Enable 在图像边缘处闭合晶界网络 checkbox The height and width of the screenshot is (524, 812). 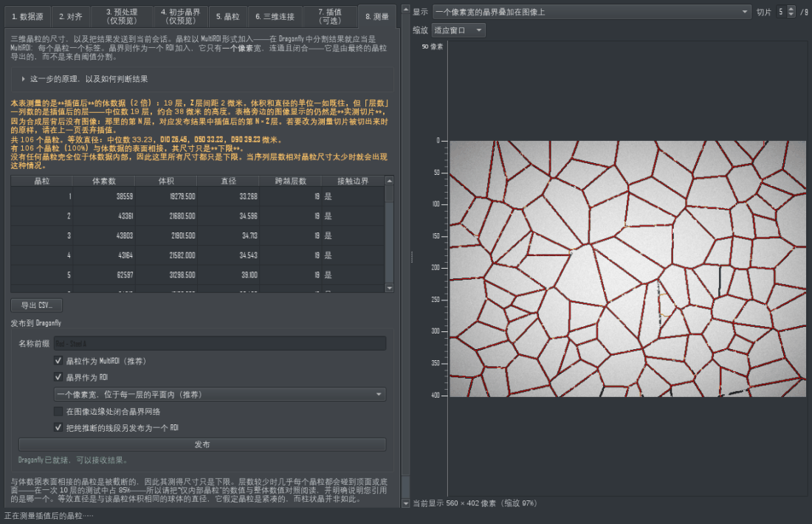pyautogui.click(x=58, y=412)
